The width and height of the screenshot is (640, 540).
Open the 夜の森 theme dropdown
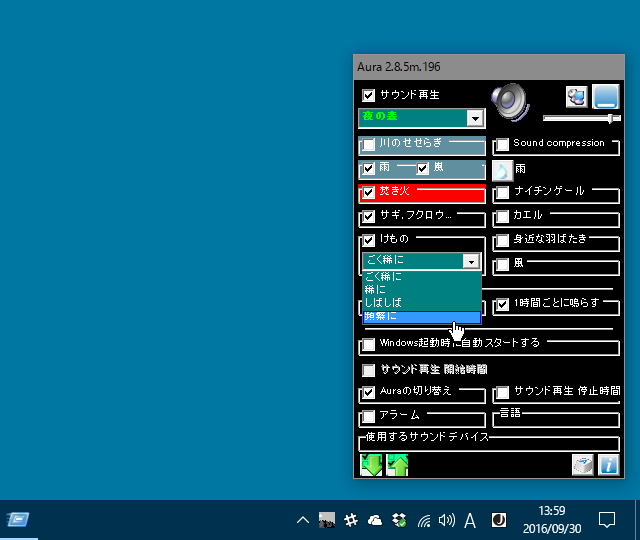click(x=475, y=118)
